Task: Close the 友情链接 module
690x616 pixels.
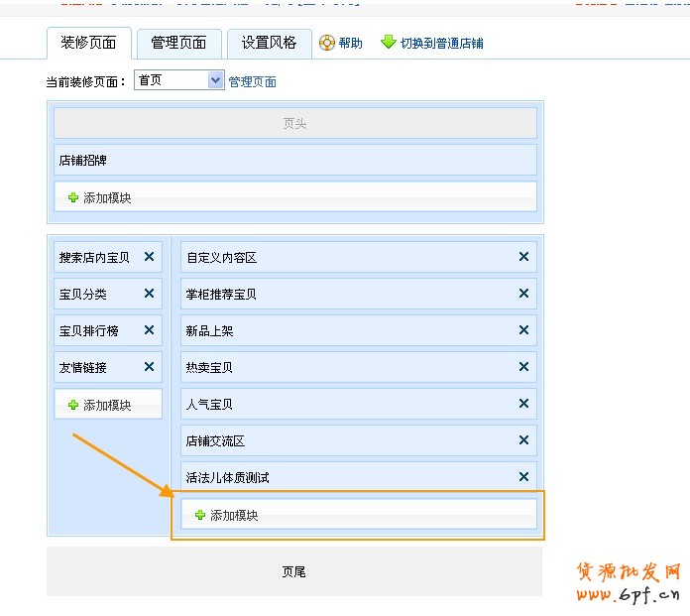Action: (x=149, y=367)
